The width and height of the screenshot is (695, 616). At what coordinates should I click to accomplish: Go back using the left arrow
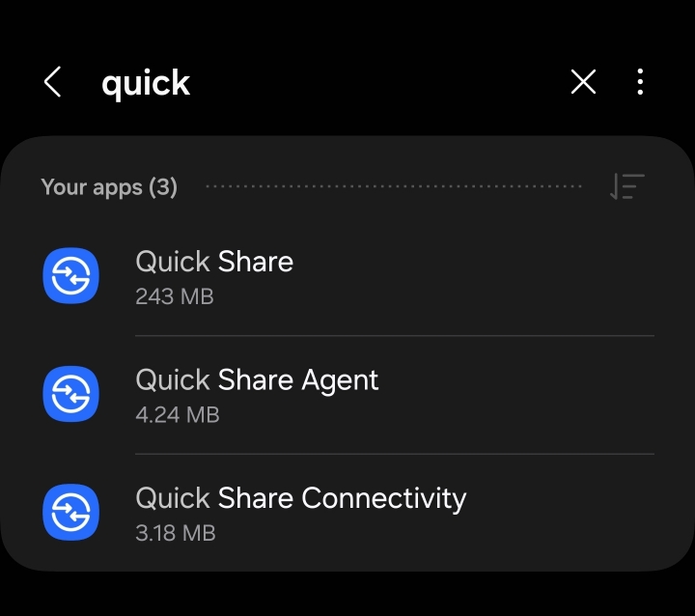(52, 82)
